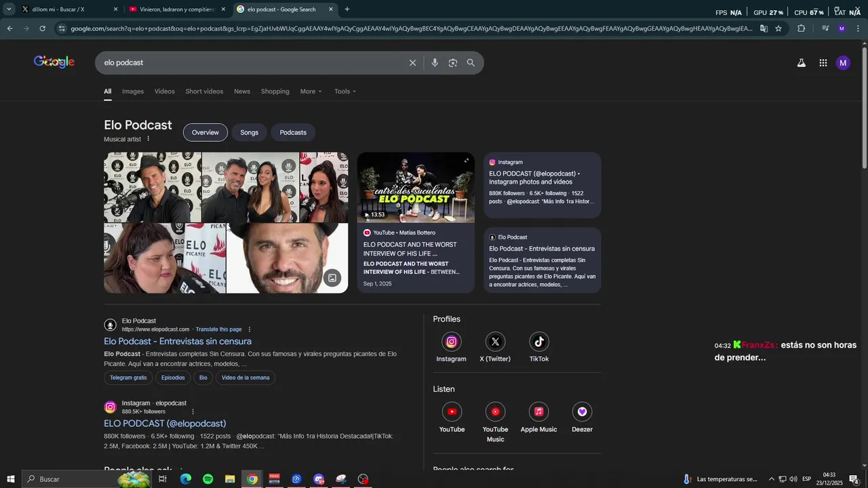Open tab search dropdown in Chrome

(x=9, y=9)
